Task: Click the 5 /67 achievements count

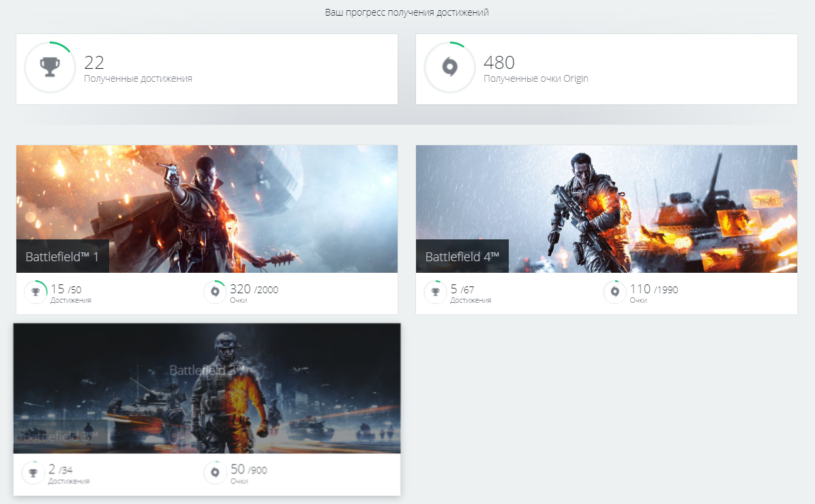Action: [462, 289]
